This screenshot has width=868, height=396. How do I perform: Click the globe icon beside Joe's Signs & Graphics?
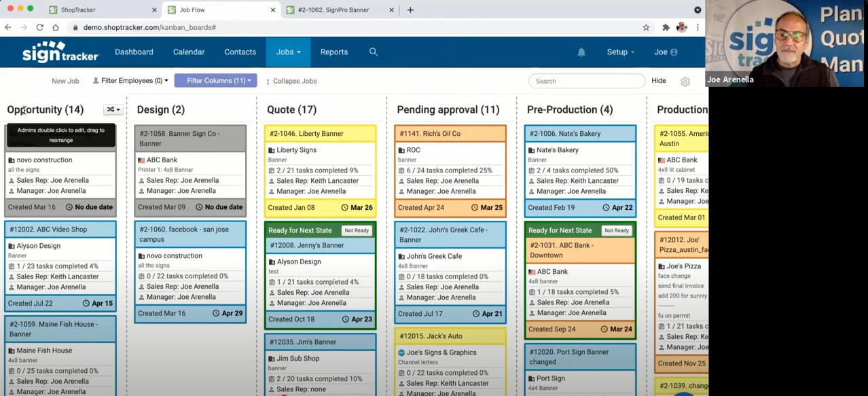(x=401, y=353)
